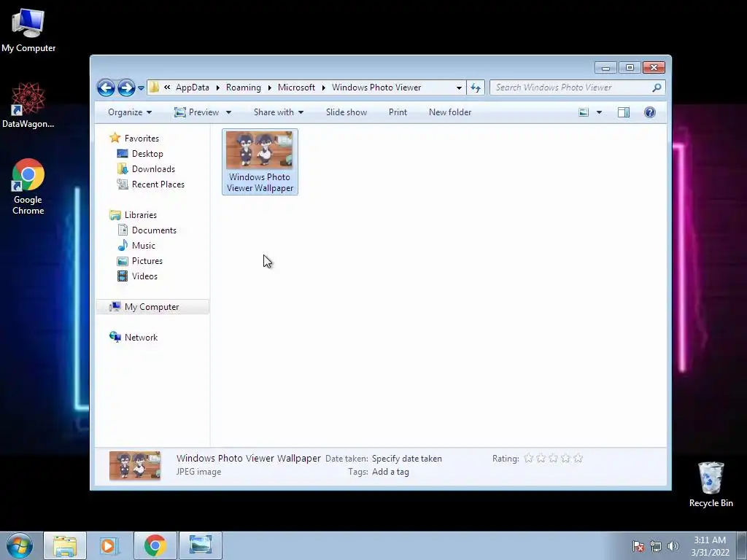Screen dimensions: 747x560
Task: Open Recent Places under Favorites
Action: click(x=158, y=184)
